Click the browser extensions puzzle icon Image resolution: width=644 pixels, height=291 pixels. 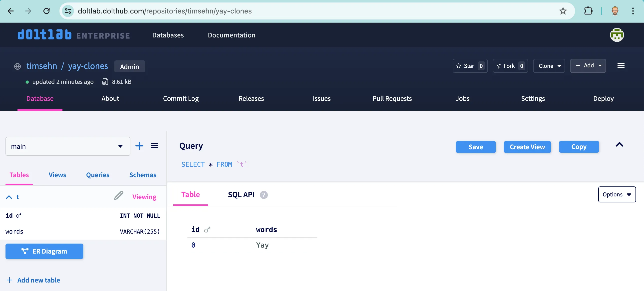[589, 11]
